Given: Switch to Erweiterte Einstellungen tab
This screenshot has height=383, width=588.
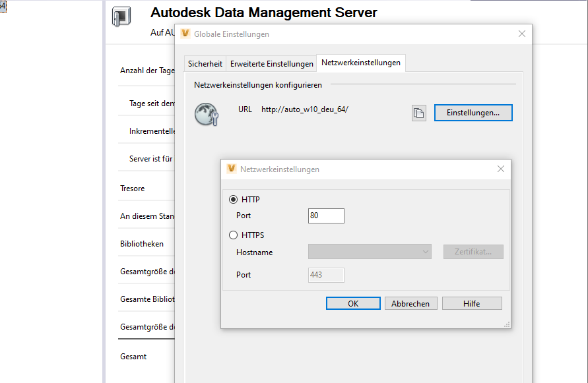Looking at the screenshot, I should (271, 64).
